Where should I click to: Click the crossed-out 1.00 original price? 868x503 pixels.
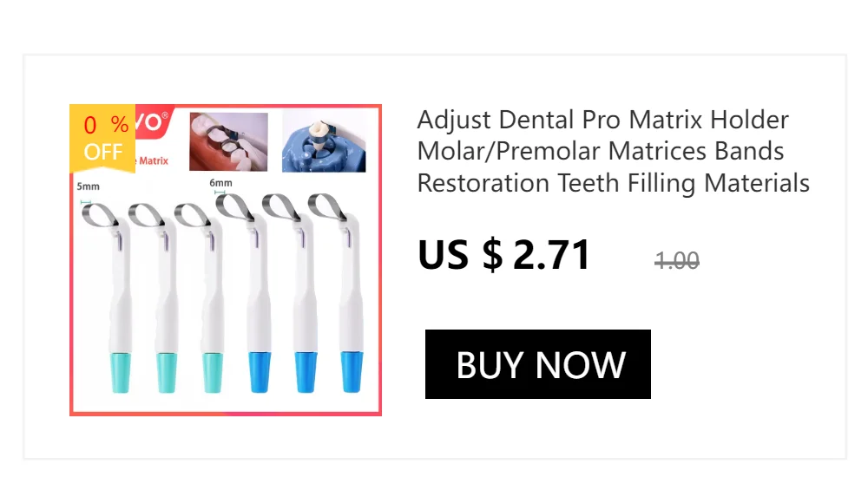676,261
